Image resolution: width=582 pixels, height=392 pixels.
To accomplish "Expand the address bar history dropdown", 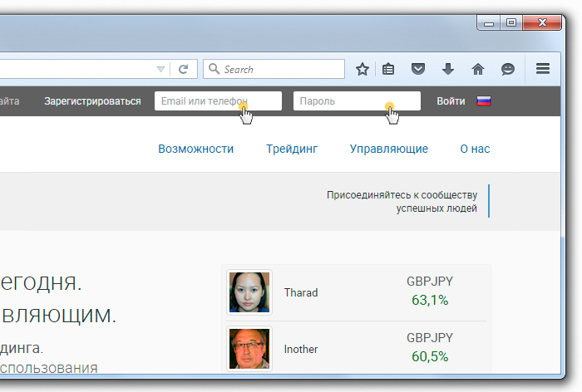I will pos(160,70).
